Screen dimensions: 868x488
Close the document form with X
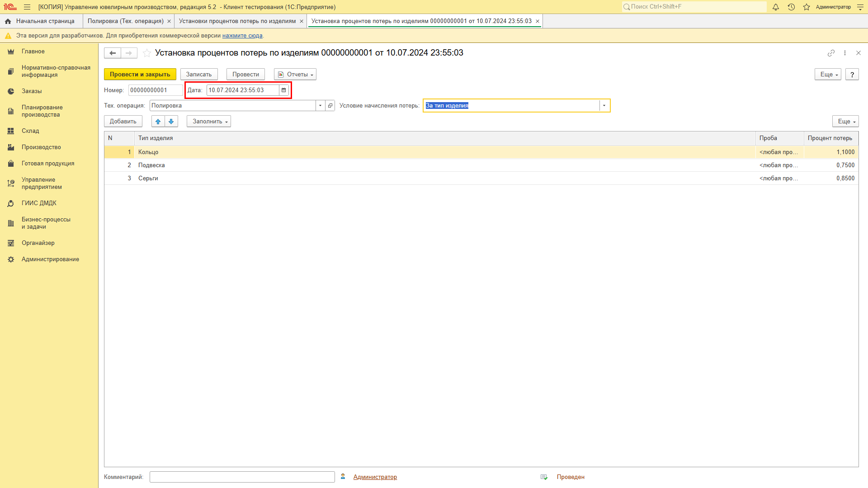click(x=859, y=53)
